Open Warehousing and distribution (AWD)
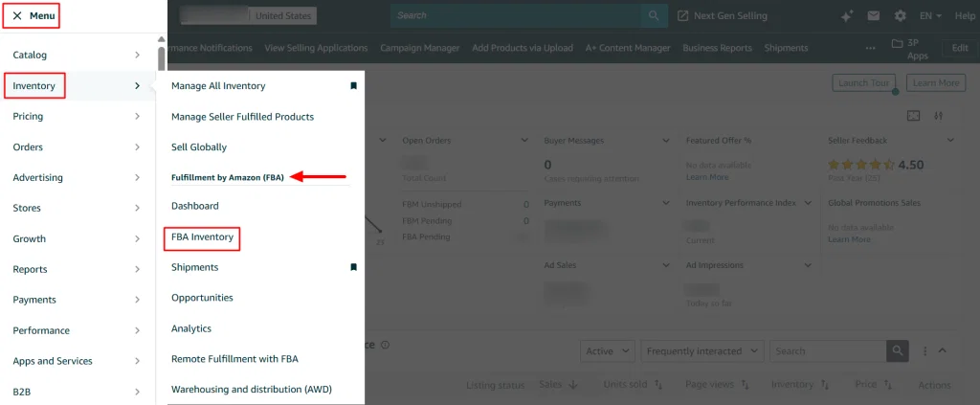 point(252,390)
